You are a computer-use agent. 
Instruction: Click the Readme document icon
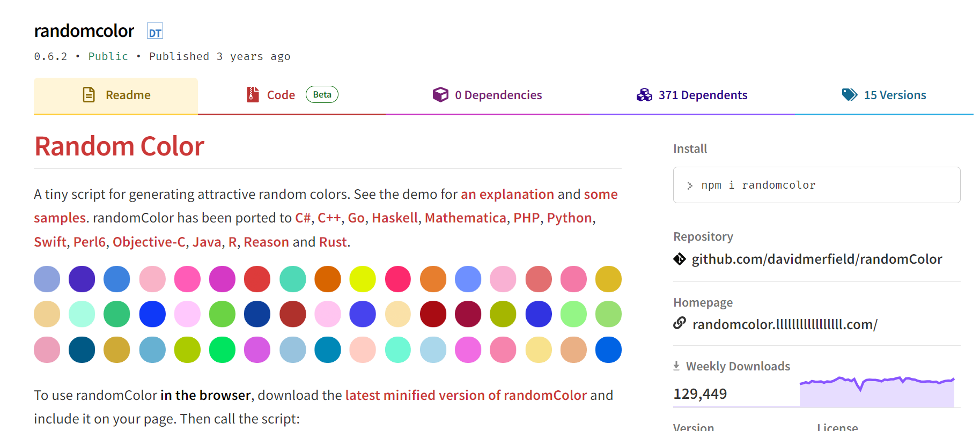pos(89,95)
